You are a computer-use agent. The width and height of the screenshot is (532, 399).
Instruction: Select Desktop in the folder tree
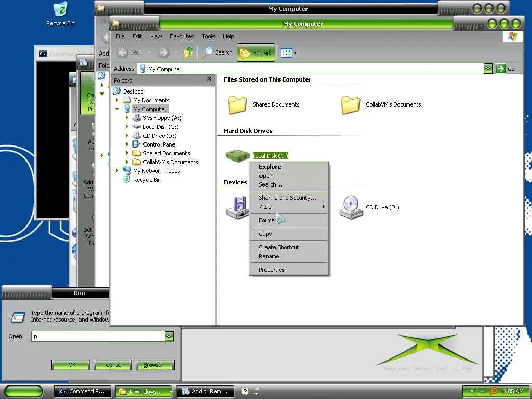pyautogui.click(x=134, y=91)
